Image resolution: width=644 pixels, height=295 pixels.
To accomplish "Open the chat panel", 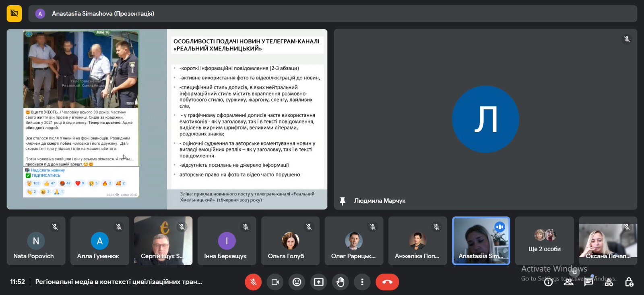I will point(589,282).
